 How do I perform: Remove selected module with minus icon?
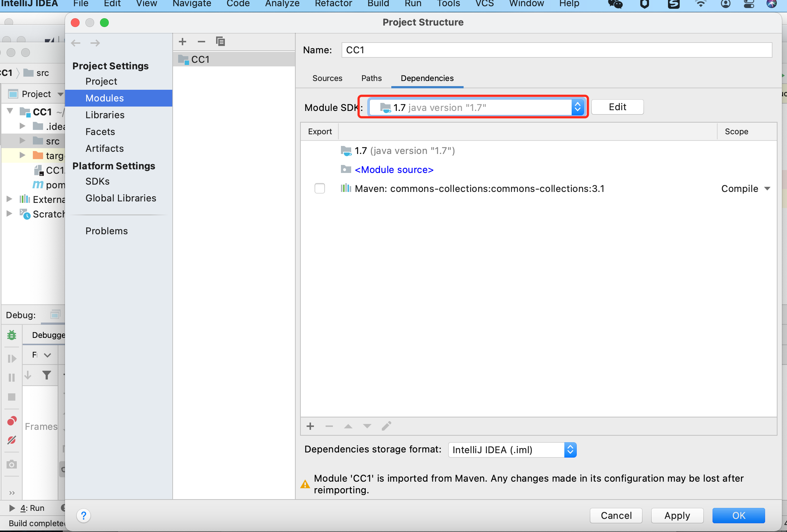point(201,42)
